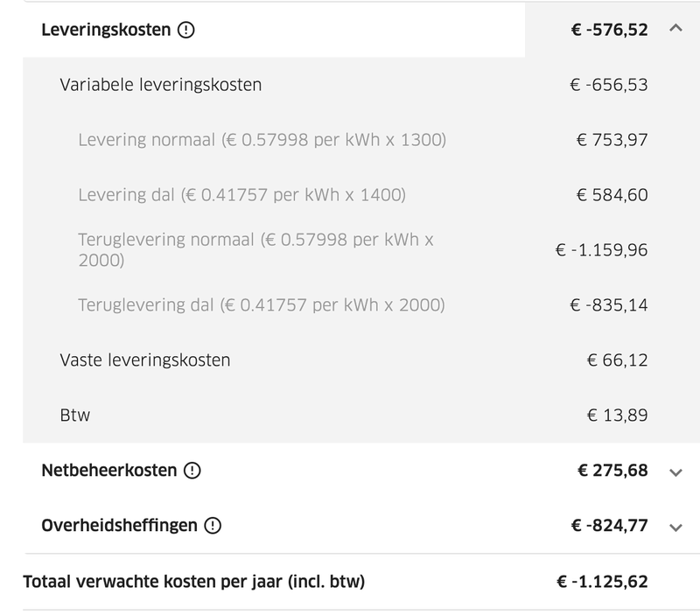Click the Netbeheerkosten amount € 275,68

tap(612, 471)
